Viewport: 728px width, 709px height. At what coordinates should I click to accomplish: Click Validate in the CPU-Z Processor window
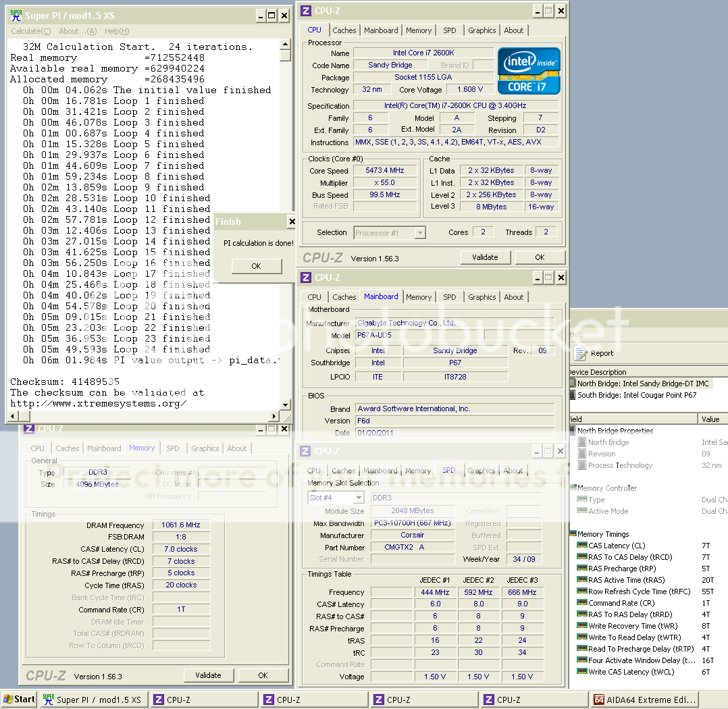(485, 257)
